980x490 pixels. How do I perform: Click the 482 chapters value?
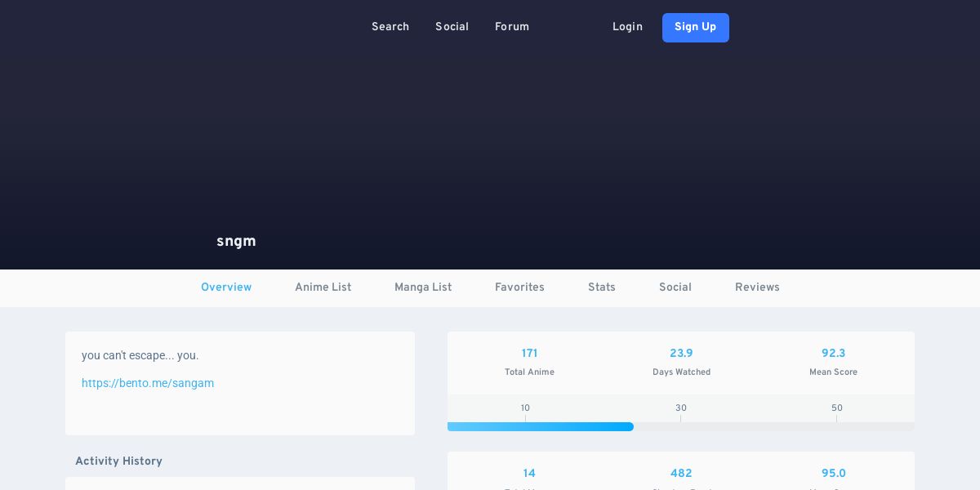point(681,474)
